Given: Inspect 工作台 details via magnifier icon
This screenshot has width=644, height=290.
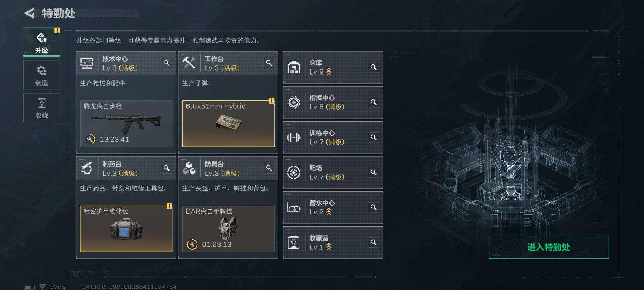Looking at the screenshot, I should 269,63.
